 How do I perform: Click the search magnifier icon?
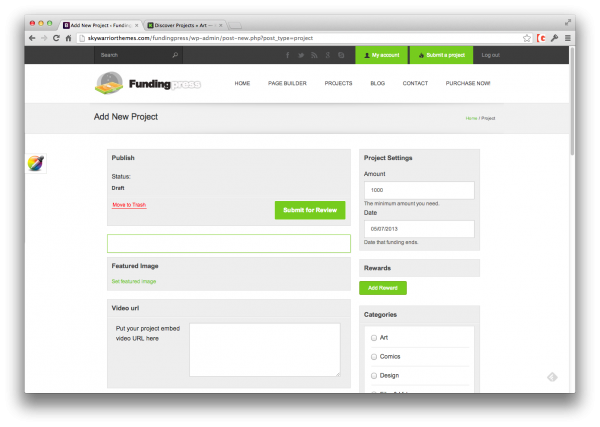pyautogui.click(x=175, y=55)
